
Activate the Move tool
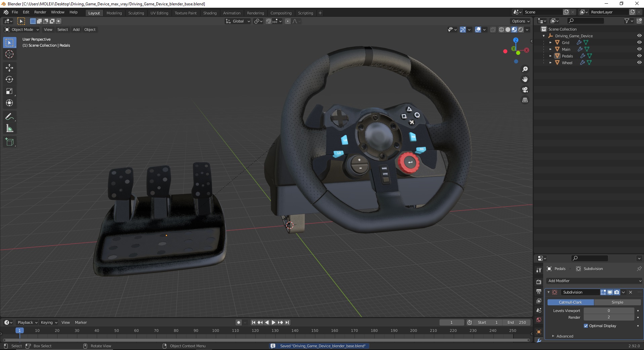click(x=9, y=68)
